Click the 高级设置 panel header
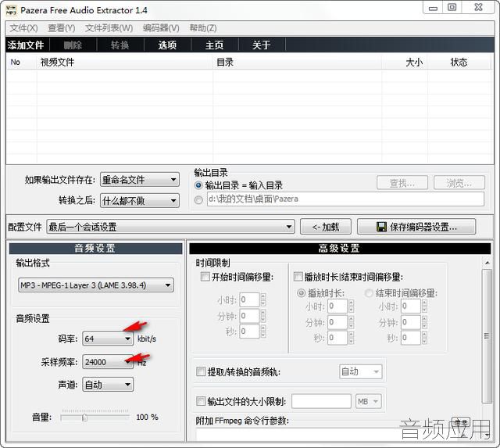Screen dimensions: 500x448 [340, 249]
